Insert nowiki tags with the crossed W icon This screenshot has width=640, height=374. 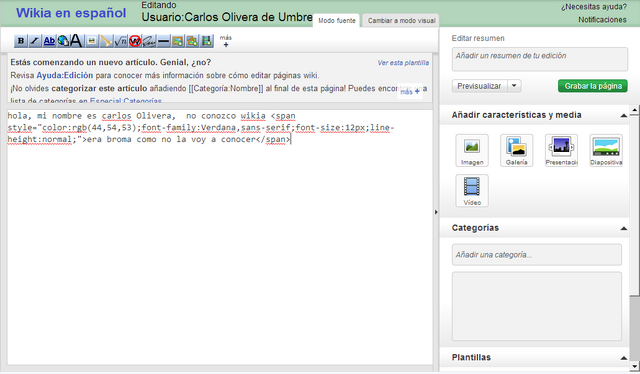click(x=135, y=41)
